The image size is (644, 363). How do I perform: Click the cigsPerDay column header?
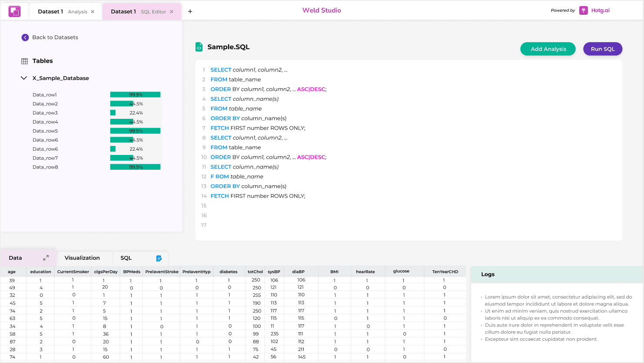point(106,272)
